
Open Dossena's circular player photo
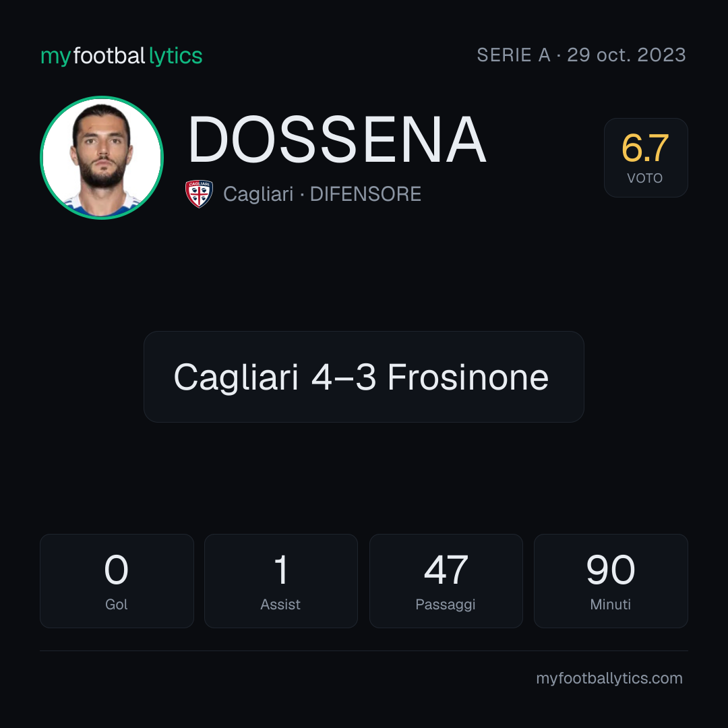102,157
